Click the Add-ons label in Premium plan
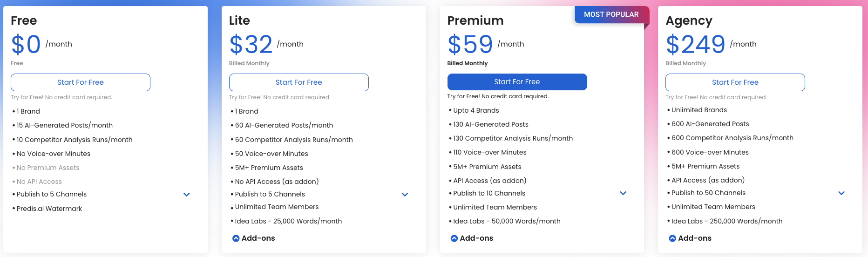868x257 pixels. (x=476, y=238)
